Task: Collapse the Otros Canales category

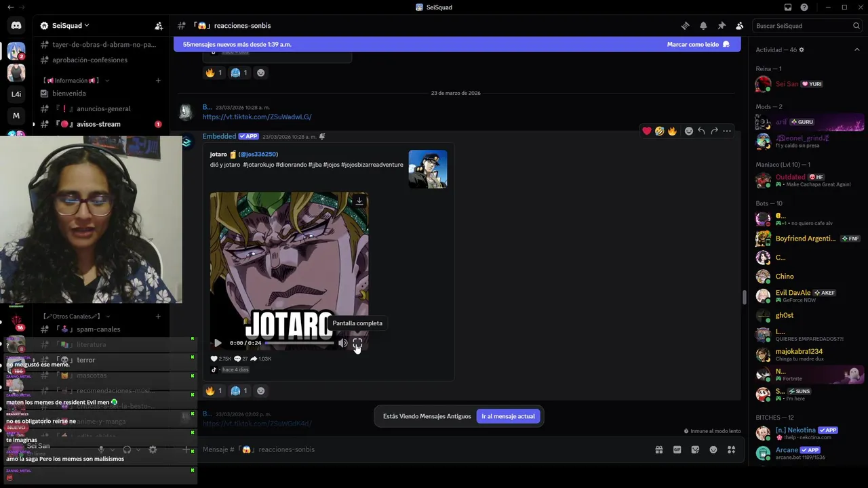Action: (x=76, y=317)
